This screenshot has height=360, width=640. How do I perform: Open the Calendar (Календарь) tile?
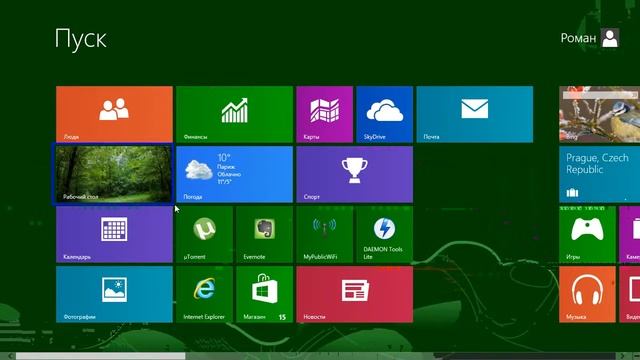coord(114,234)
